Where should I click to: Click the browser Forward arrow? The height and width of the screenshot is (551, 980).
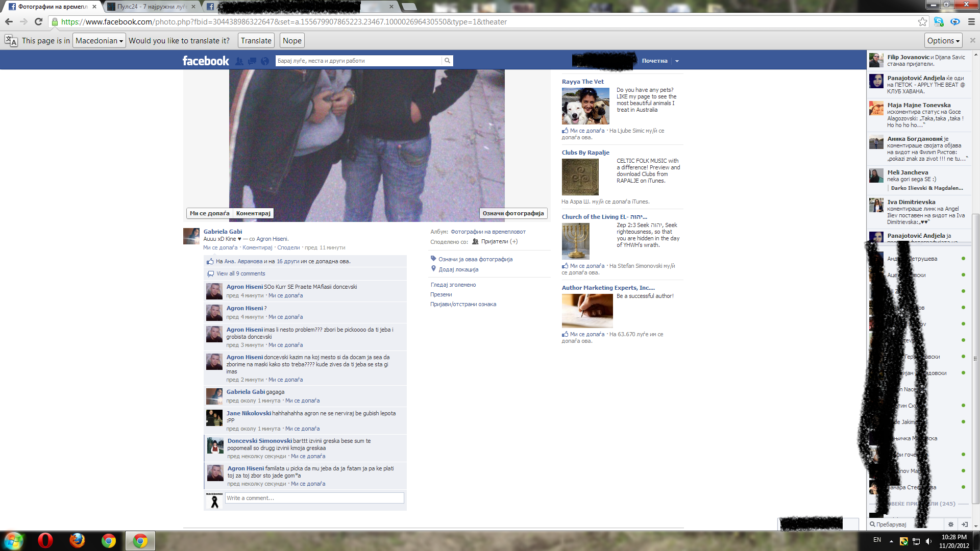(x=23, y=22)
